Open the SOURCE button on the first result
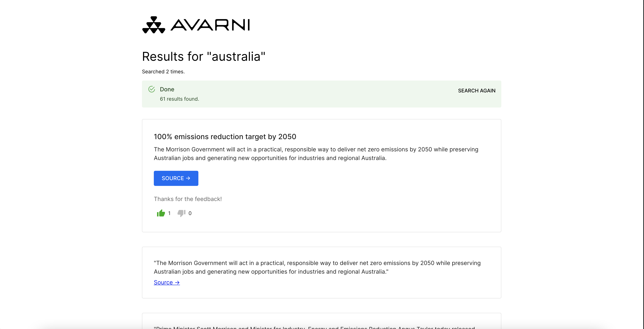The height and width of the screenshot is (329, 644). pos(176,178)
